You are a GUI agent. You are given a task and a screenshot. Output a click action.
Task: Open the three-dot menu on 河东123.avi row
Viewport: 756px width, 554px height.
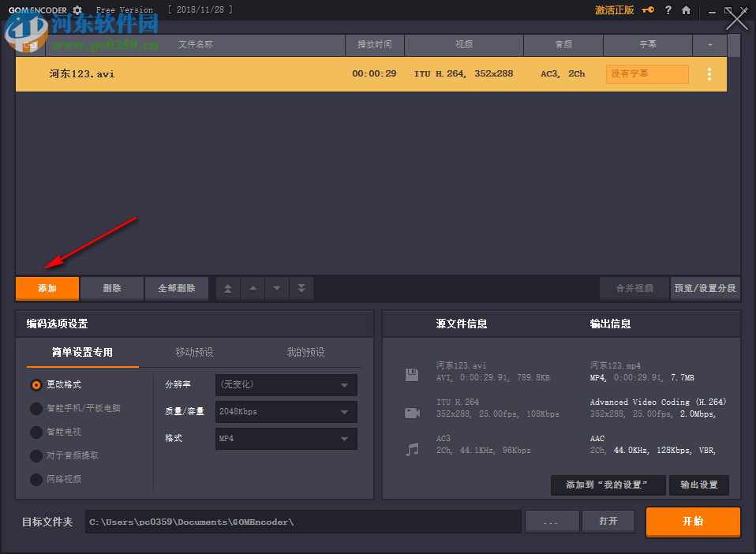[709, 73]
